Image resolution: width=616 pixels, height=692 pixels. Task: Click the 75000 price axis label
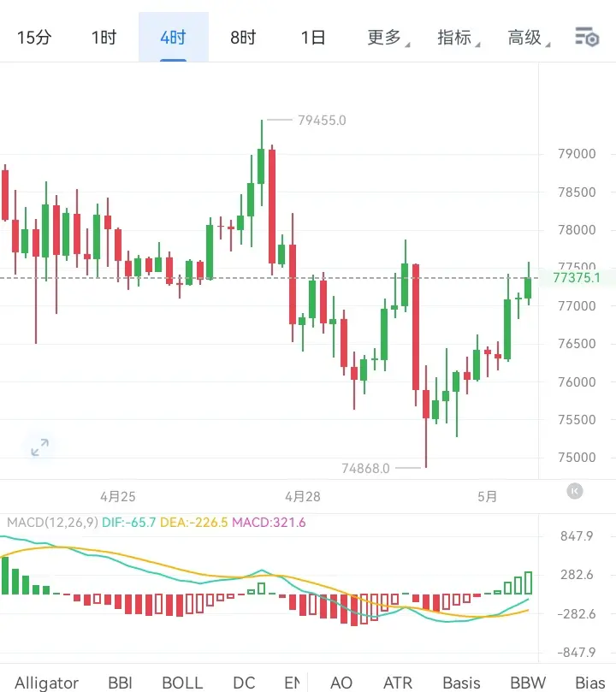coord(577,458)
